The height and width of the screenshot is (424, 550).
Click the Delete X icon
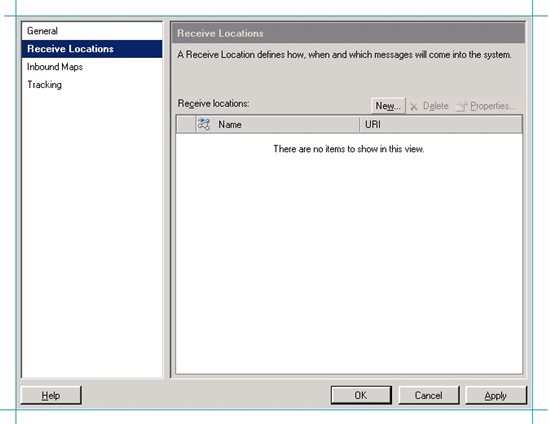point(414,107)
